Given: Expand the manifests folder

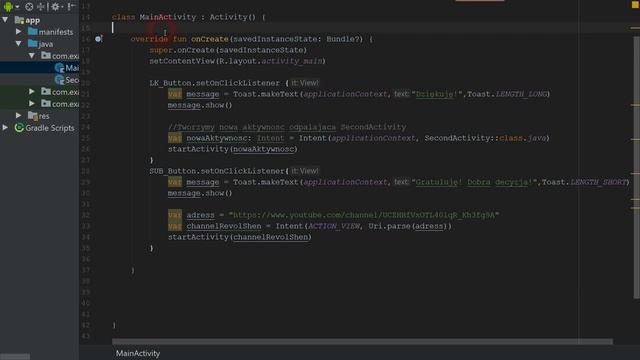Looking at the screenshot, I should [x=18, y=31].
